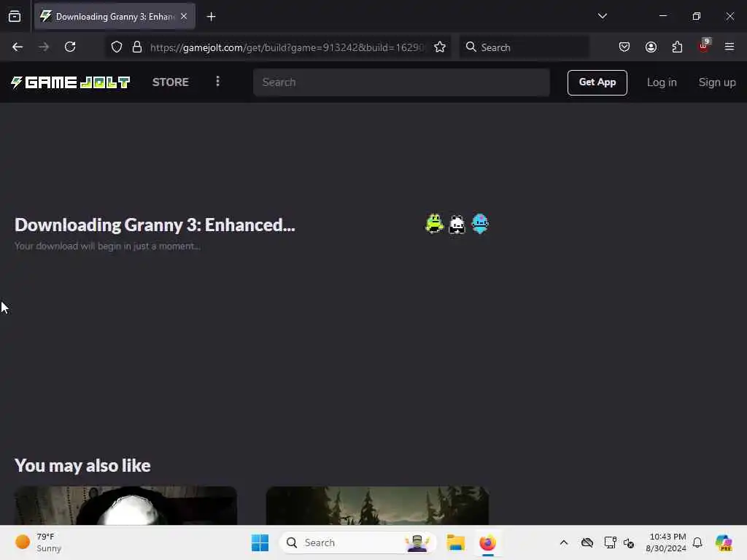Click the Game Jolt logo
The height and width of the screenshot is (560, 747).
point(70,82)
